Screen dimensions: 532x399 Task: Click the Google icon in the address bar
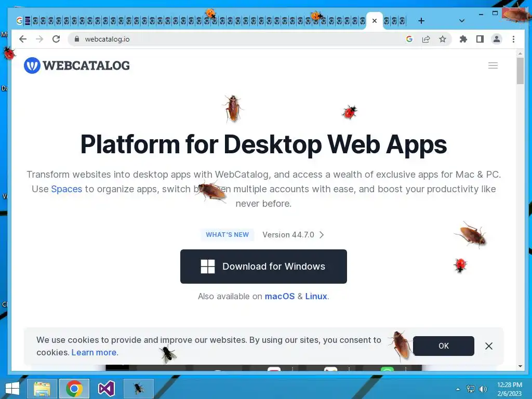tap(409, 39)
